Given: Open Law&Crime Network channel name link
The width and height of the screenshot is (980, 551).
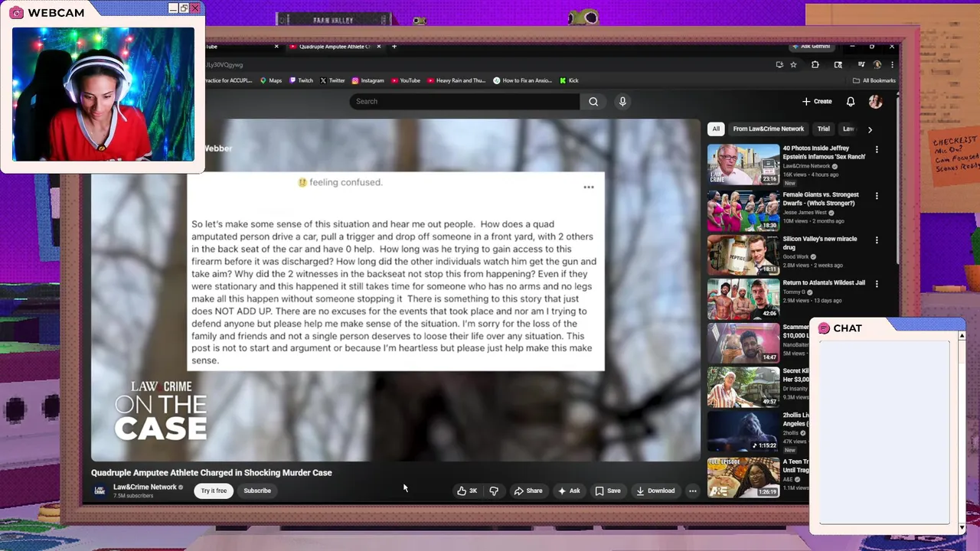Looking at the screenshot, I should [x=145, y=487].
